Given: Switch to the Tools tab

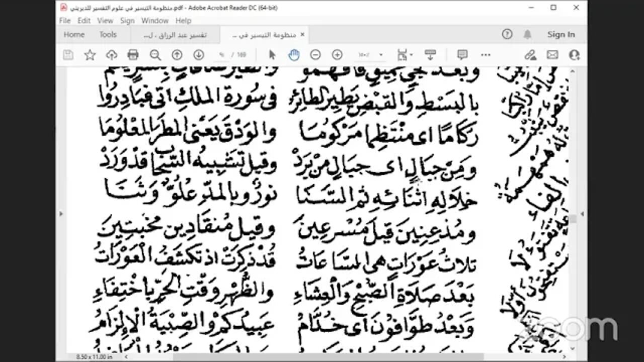Looking at the screenshot, I should [108, 35].
